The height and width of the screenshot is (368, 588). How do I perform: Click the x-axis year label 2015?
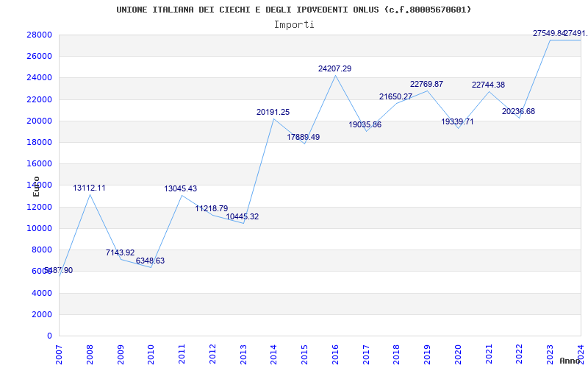pyautogui.click(x=304, y=355)
